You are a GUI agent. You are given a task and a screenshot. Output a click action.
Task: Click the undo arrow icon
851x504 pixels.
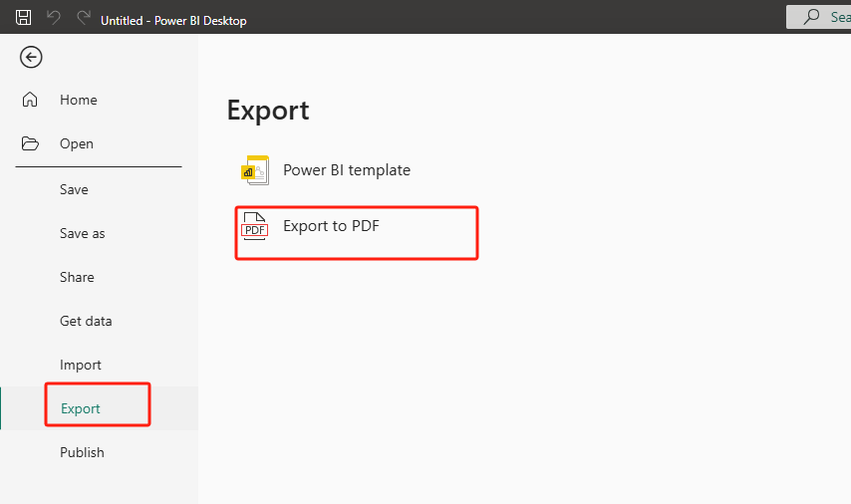(54, 17)
